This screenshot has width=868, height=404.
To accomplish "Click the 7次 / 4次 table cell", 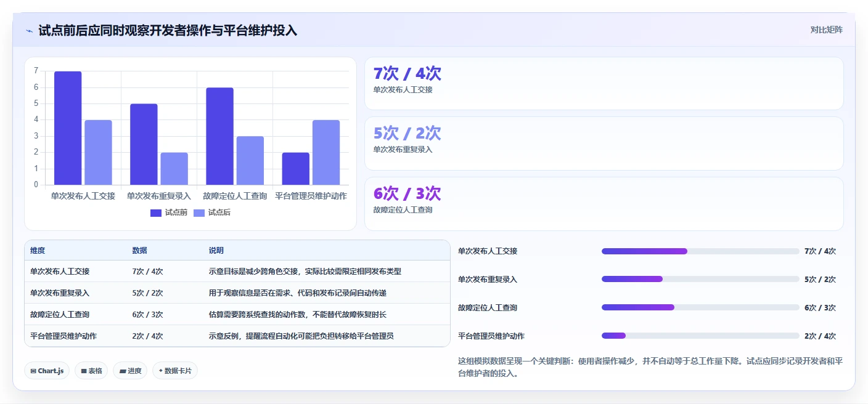I will tap(147, 272).
